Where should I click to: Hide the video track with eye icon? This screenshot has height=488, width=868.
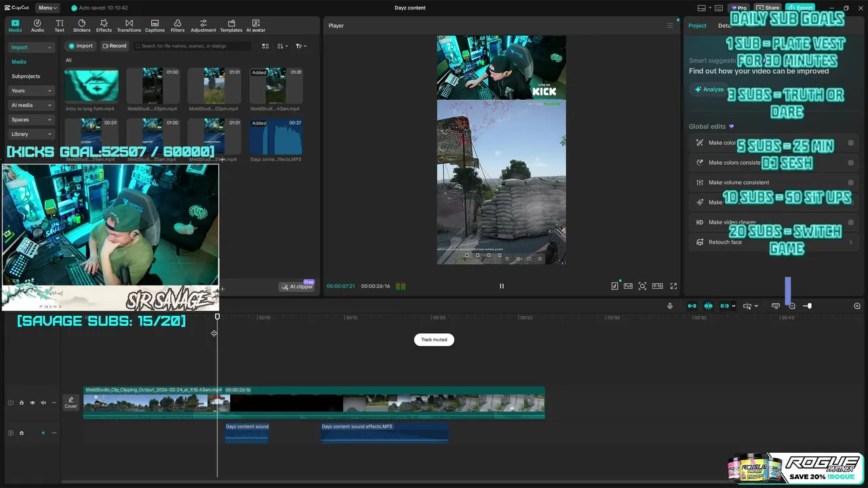pyautogui.click(x=32, y=403)
